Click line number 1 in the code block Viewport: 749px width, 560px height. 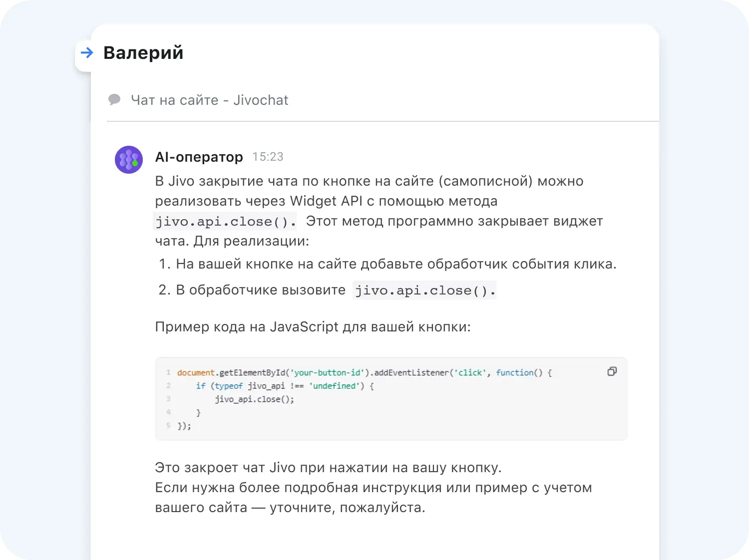coord(168,373)
